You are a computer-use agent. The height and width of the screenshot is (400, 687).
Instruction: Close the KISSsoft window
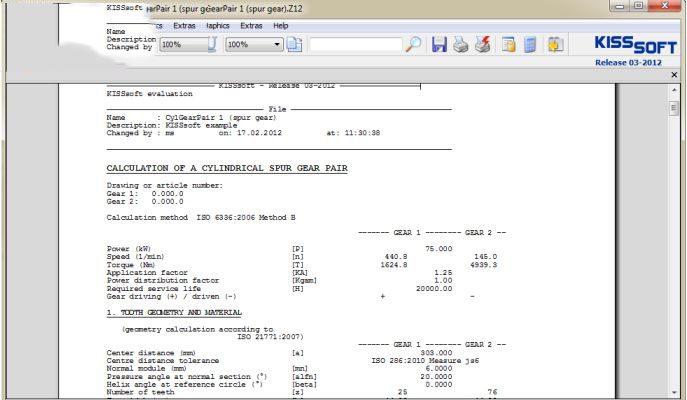(x=665, y=6)
